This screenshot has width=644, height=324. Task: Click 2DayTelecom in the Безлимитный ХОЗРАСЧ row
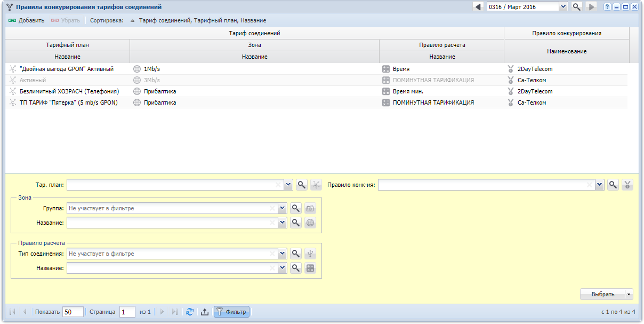535,91
